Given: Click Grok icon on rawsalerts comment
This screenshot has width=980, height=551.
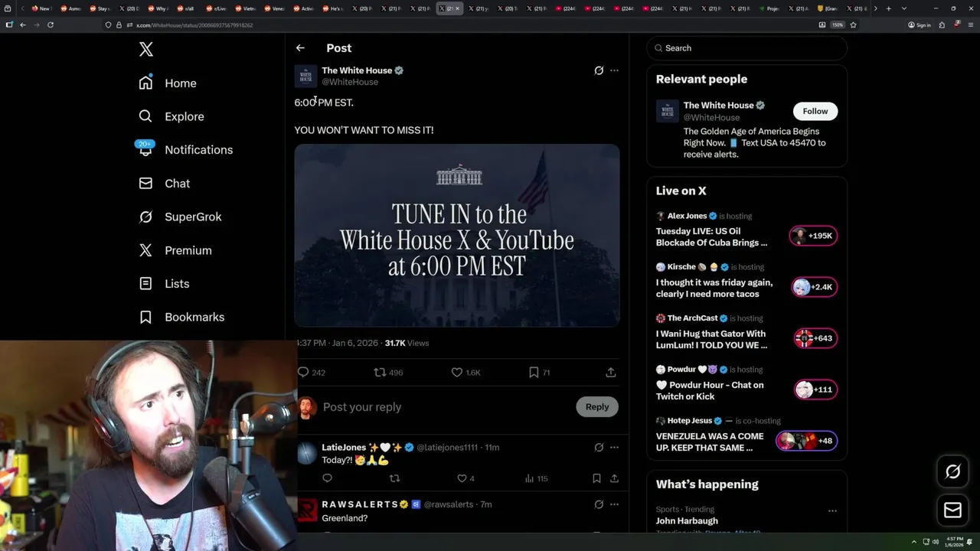Looking at the screenshot, I should [599, 504].
